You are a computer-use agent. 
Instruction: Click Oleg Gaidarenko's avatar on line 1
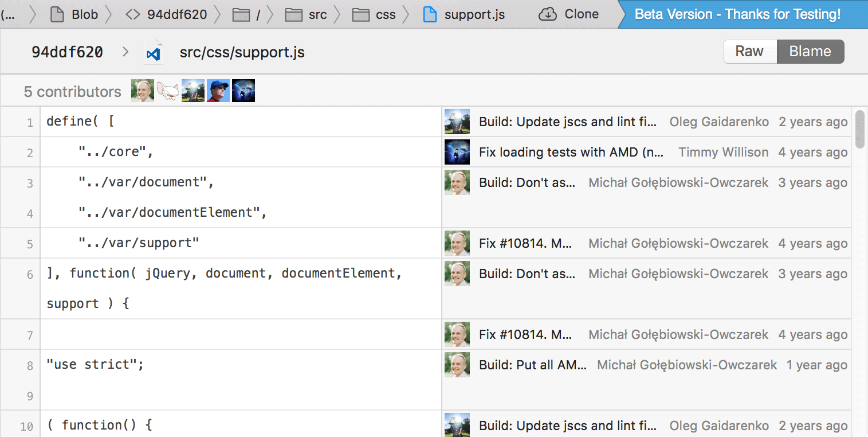[x=457, y=122]
